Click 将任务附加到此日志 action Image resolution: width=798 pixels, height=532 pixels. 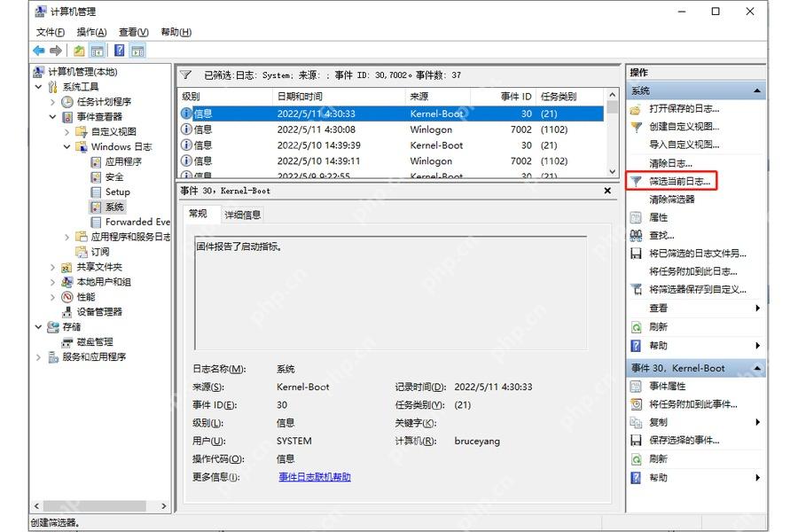[693, 271]
